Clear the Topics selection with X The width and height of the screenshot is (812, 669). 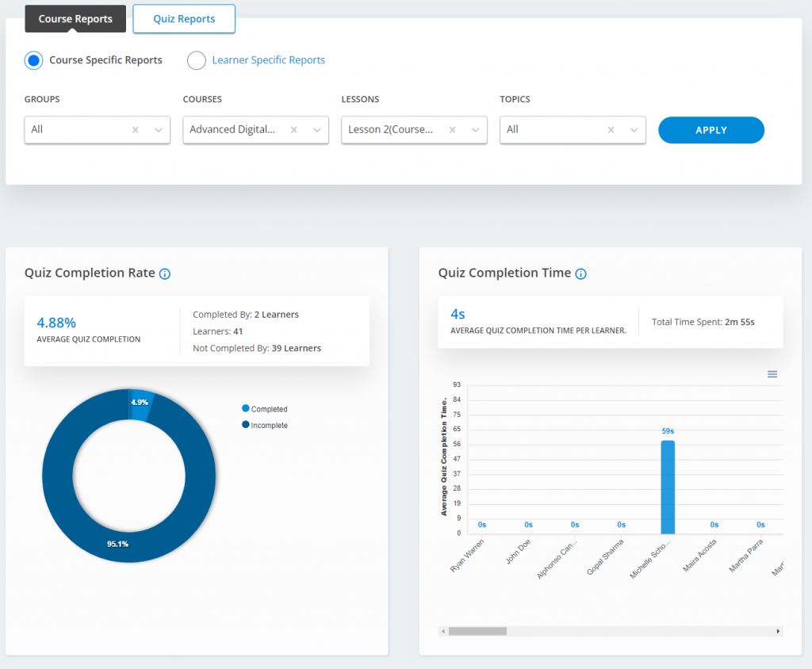pyautogui.click(x=611, y=130)
